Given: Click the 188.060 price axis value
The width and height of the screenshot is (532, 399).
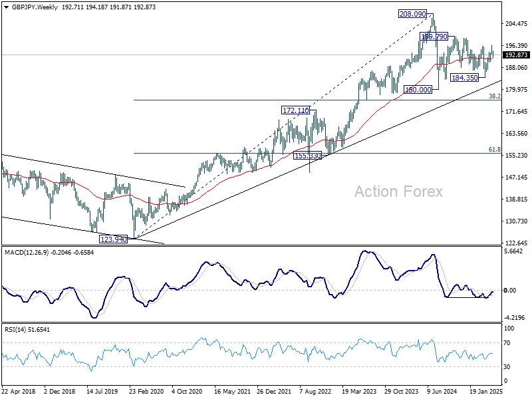Looking at the screenshot, I should click(x=517, y=68).
